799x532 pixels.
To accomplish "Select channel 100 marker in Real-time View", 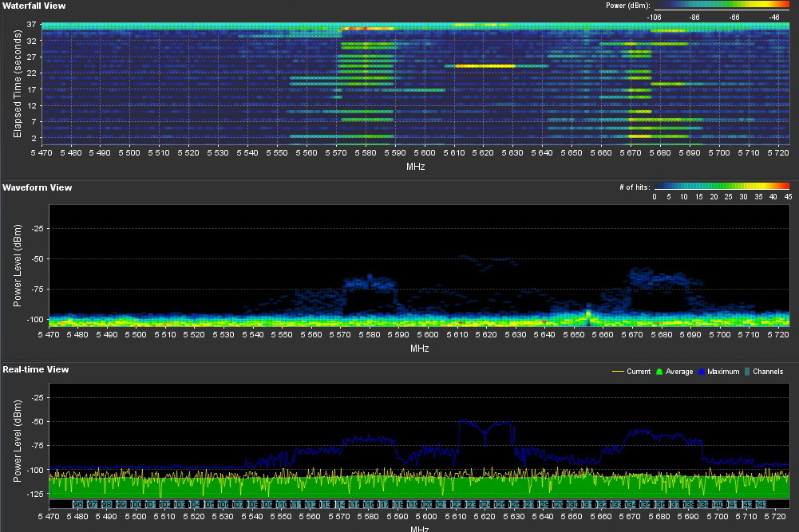I will (x=136, y=505).
